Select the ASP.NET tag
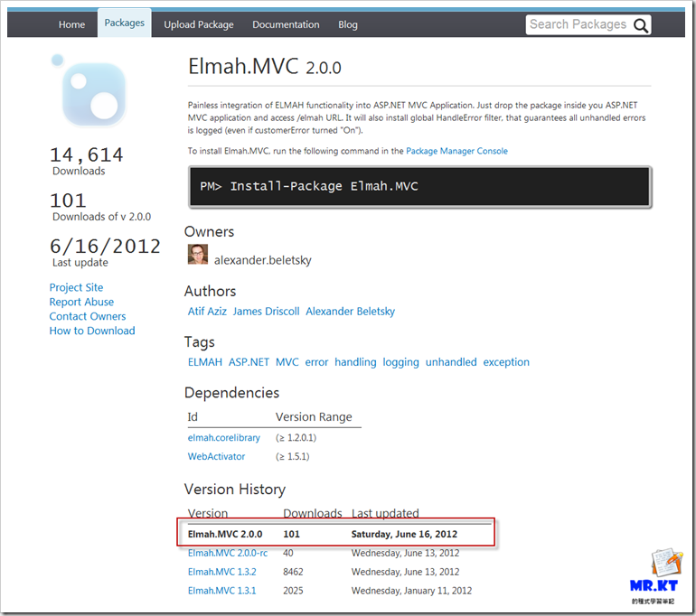The image size is (696, 616). pyautogui.click(x=249, y=362)
